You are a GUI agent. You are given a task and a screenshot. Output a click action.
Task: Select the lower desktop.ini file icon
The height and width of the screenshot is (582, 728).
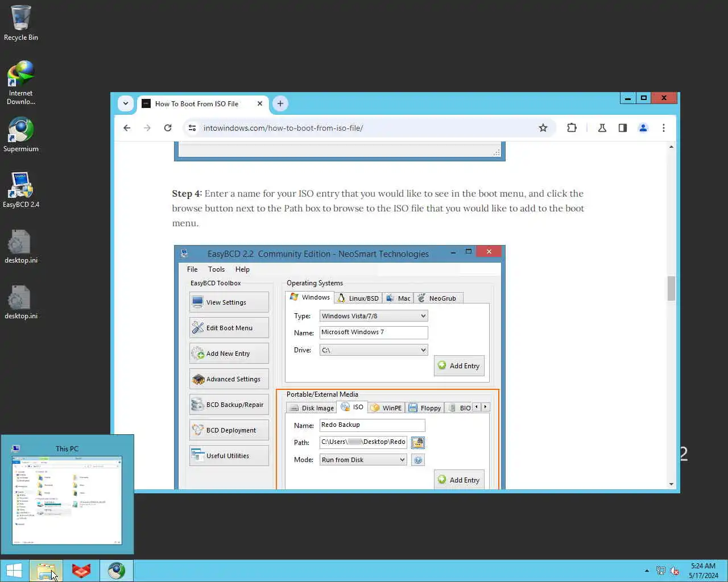[21, 302]
